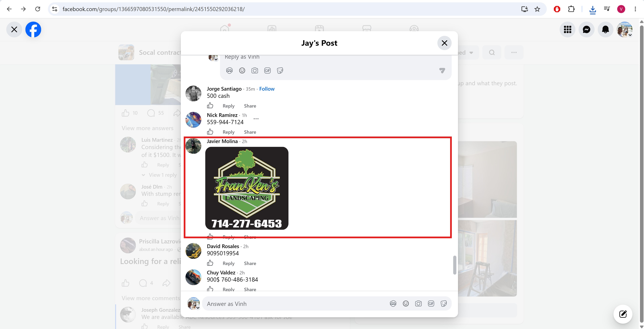Screen dimensions: 644x329
Task: Go back in the browser
Action: click(9, 9)
